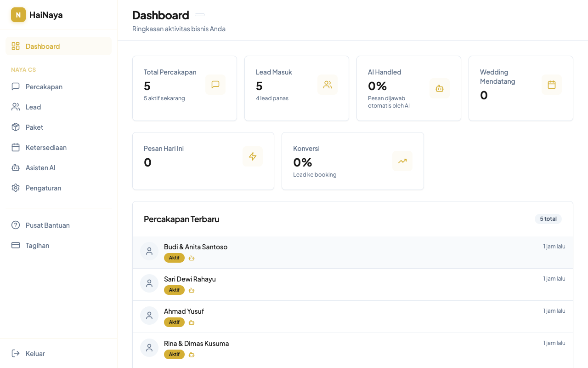The width and height of the screenshot is (588, 368).
Task: Click the lightning icon in Pesan Hari Ini
Action: pyautogui.click(x=253, y=156)
